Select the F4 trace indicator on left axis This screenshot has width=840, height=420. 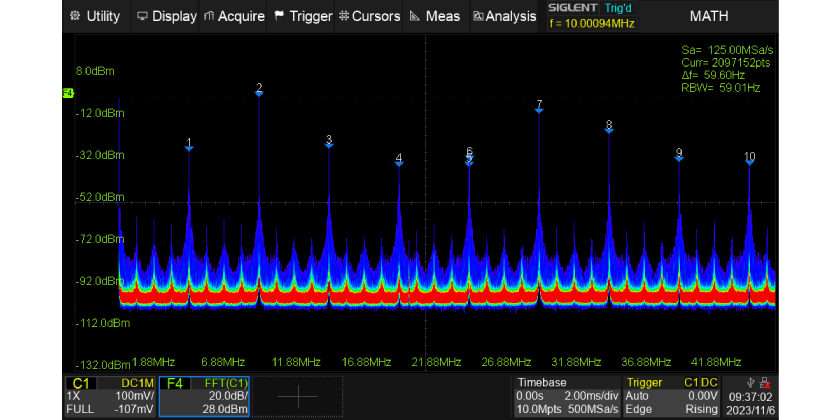click(x=68, y=93)
